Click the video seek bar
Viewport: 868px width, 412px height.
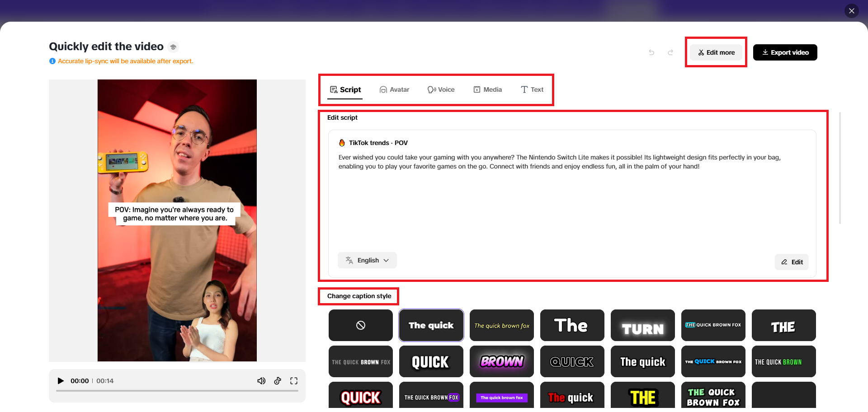click(176, 391)
